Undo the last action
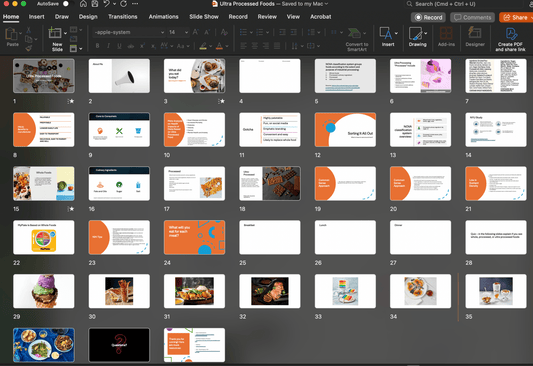The width and height of the screenshot is (533, 366). (106, 4)
